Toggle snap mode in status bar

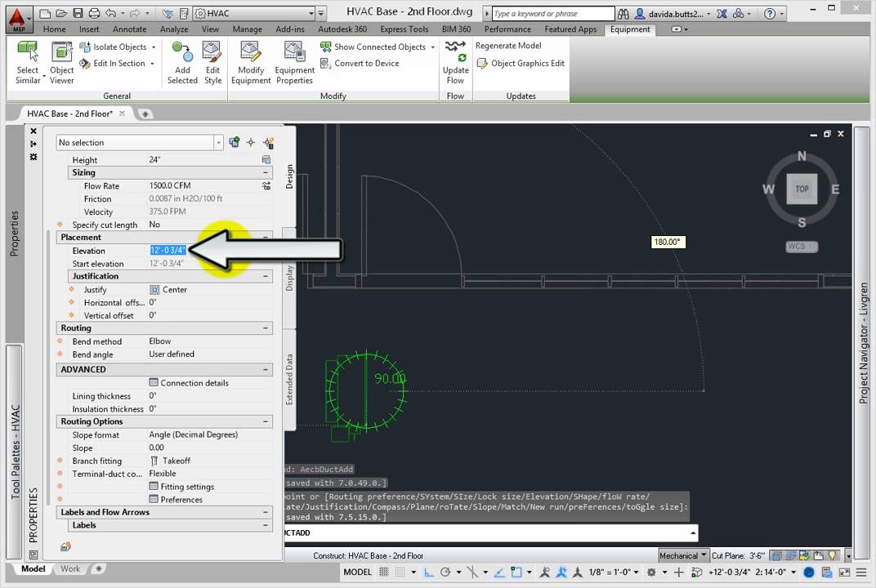(400, 572)
